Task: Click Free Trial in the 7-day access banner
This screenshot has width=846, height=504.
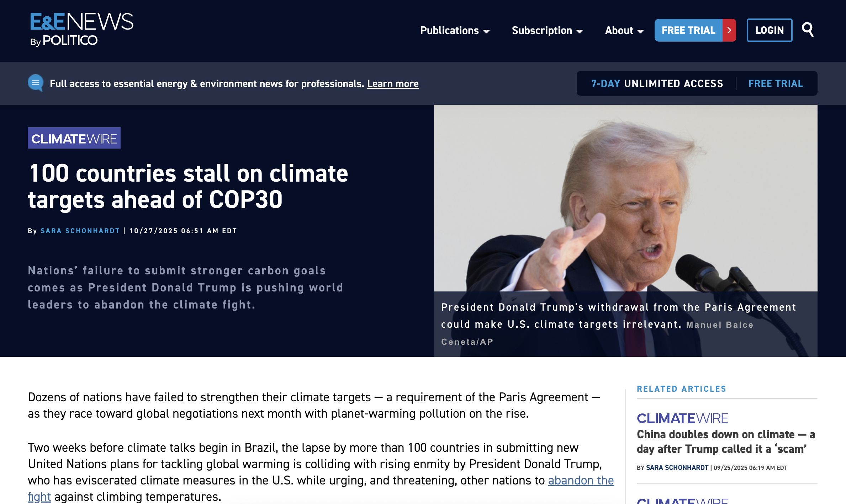Action: tap(776, 84)
